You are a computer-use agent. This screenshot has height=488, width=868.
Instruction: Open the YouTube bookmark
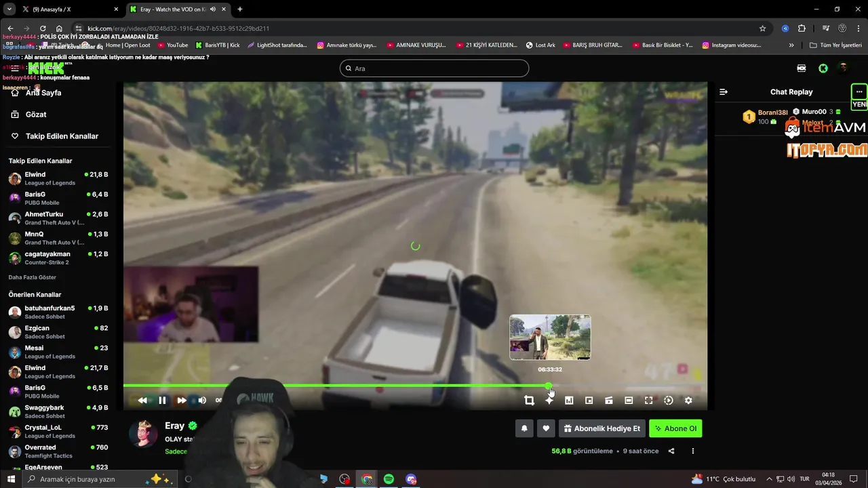point(172,45)
